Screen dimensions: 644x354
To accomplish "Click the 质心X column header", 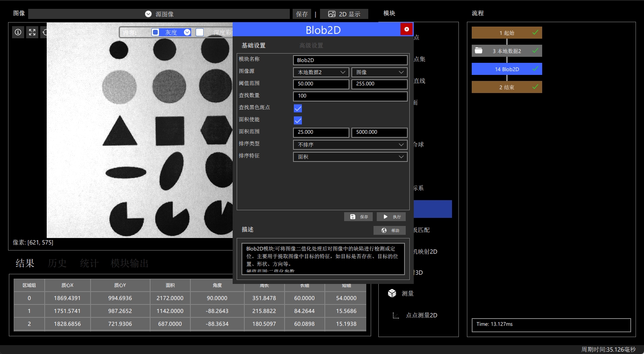I will tap(68, 285).
